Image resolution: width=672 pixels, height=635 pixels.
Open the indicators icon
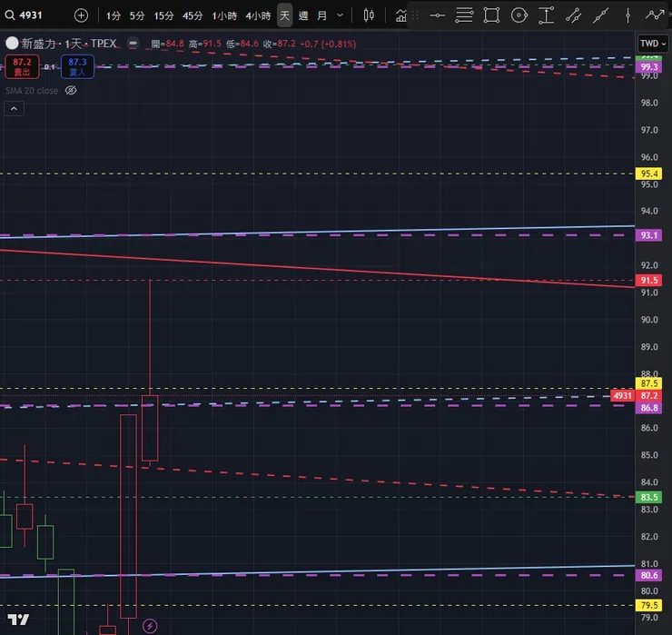(400, 15)
